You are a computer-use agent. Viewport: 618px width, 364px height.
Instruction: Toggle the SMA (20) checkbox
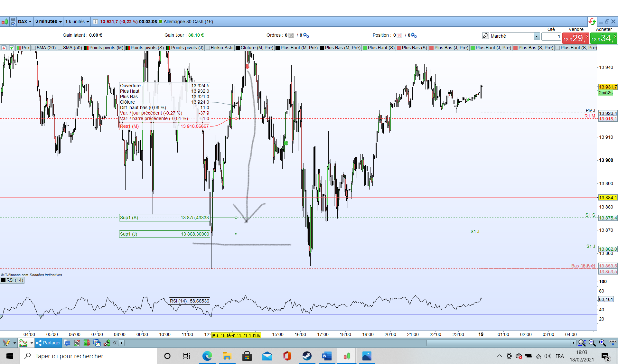click(34, 48)
